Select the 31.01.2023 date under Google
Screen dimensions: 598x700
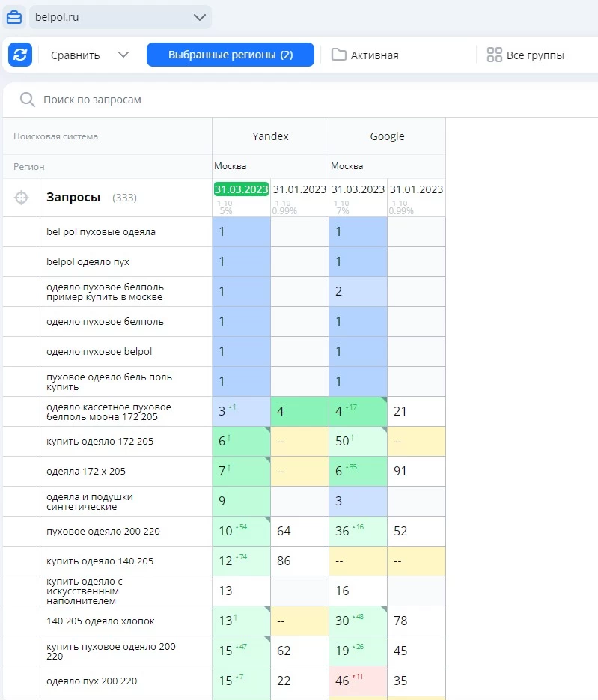pos(416,189)
